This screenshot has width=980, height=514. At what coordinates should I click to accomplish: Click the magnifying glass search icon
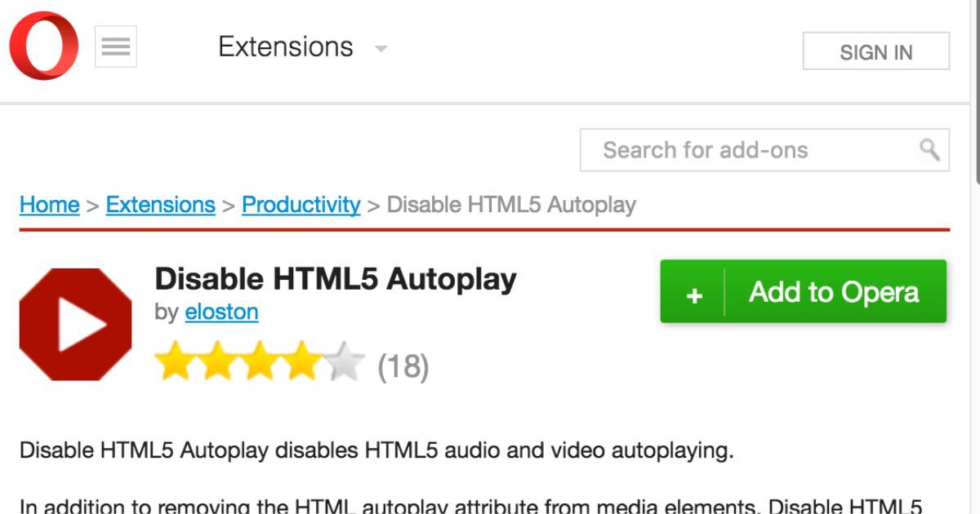929,149
